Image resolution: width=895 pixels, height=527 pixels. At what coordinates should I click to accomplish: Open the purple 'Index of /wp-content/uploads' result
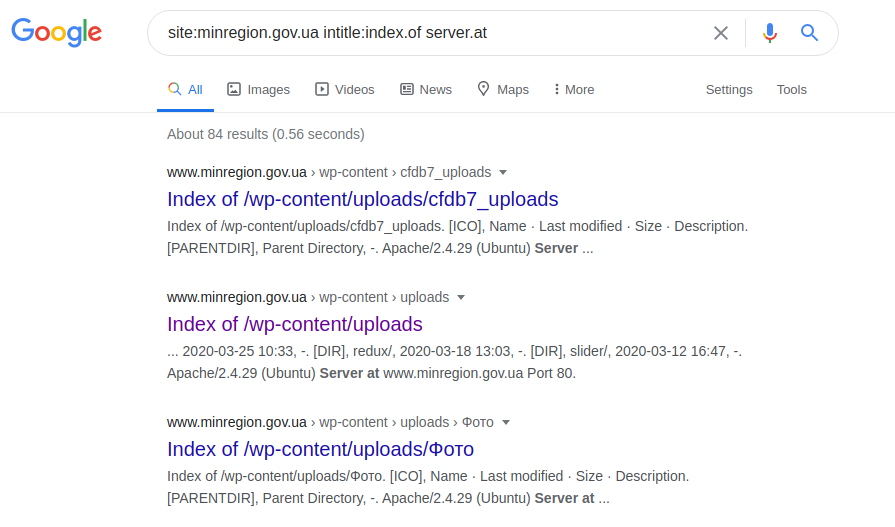pos(295,324)
